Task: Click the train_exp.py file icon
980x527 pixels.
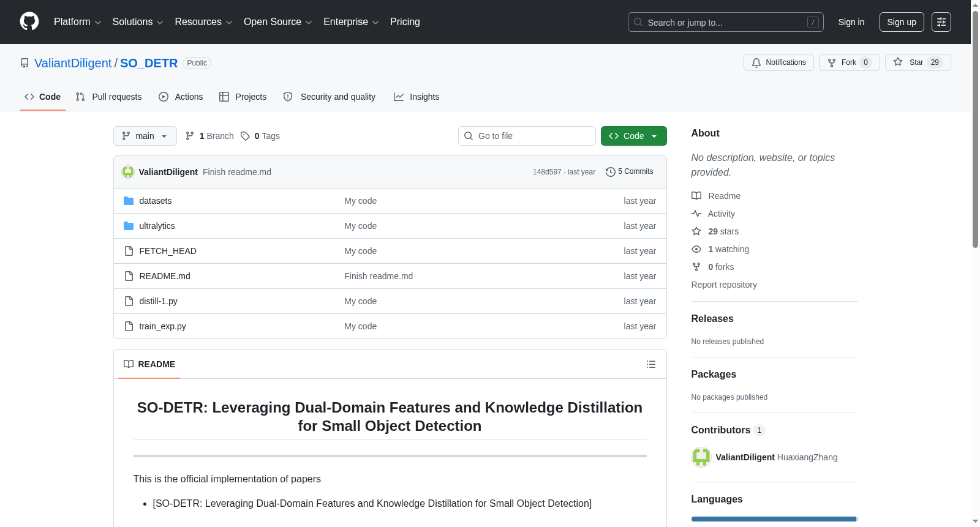Action: point(129,326)
